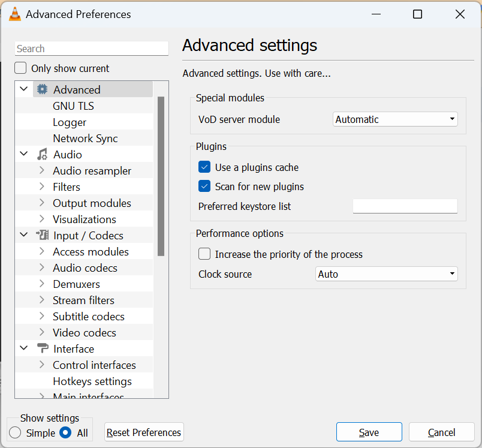Expand the Audio codecs entry
Image resolution: width=482 pixels, height=448 pixels.
(41, 267)
